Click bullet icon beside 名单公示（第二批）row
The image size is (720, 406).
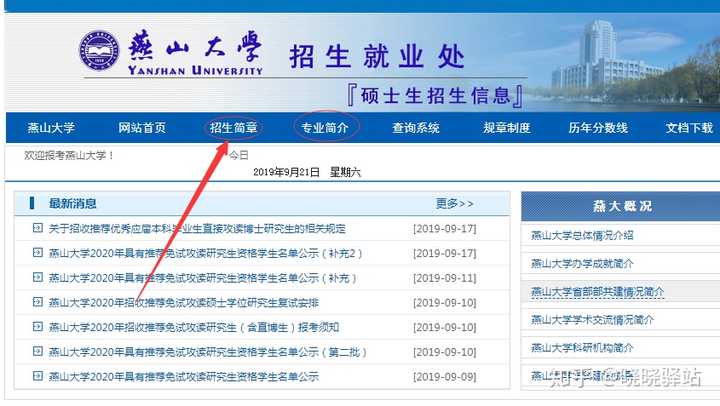pos(38,352)
